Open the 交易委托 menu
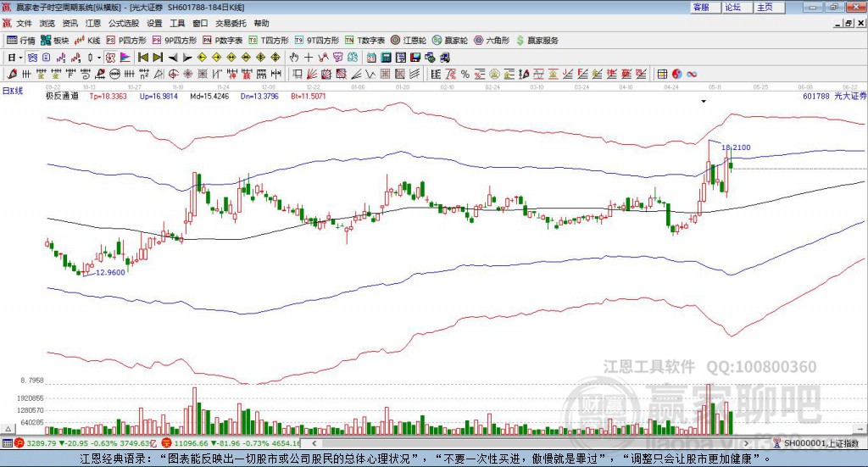Screen dimensions: 868x467 click(x=231, y=23)
